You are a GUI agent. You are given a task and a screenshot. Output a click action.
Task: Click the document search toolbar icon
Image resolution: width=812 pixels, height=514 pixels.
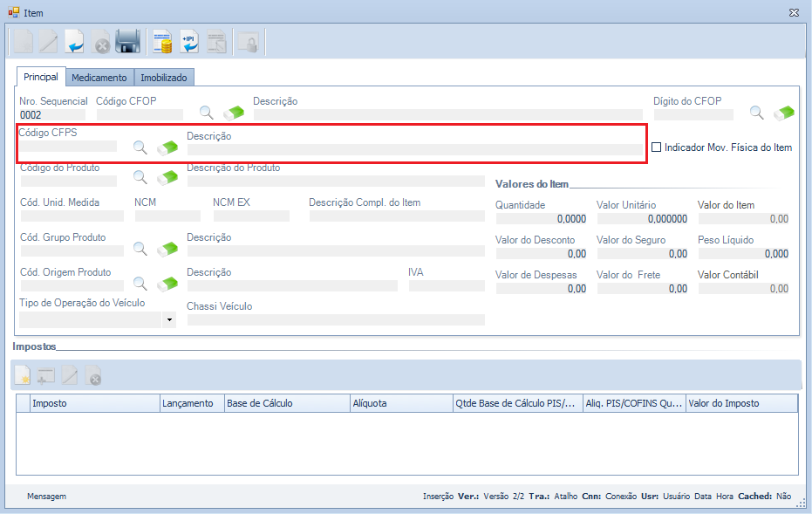[x=216, y=42]
